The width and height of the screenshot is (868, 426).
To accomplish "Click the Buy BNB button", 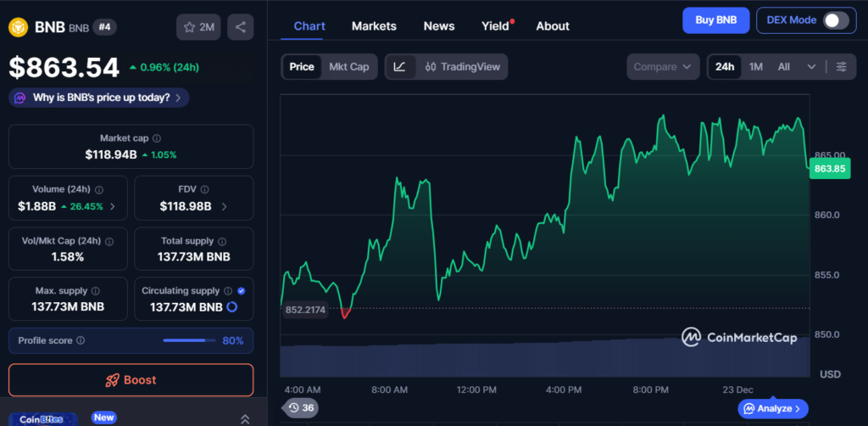I will (715, 20).
